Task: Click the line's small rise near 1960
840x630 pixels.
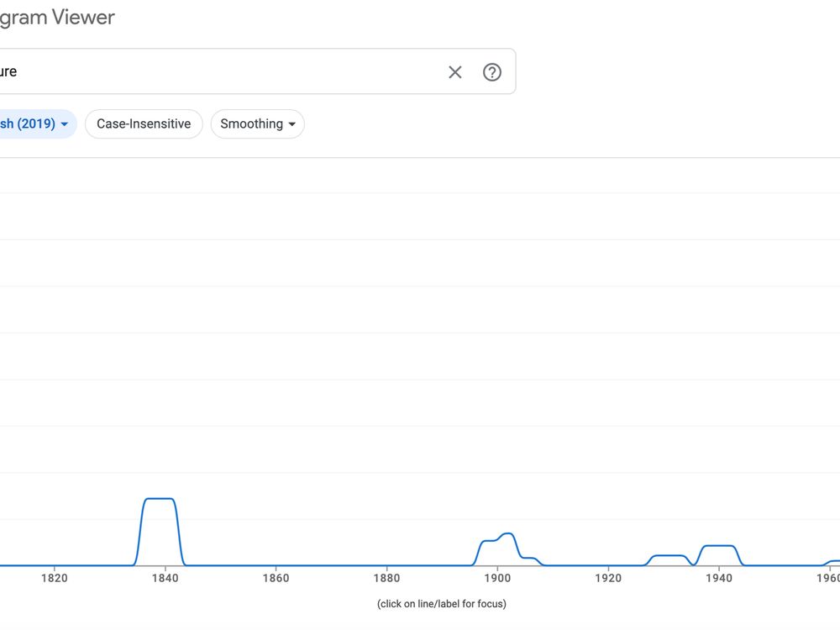Action: point(833,561)
